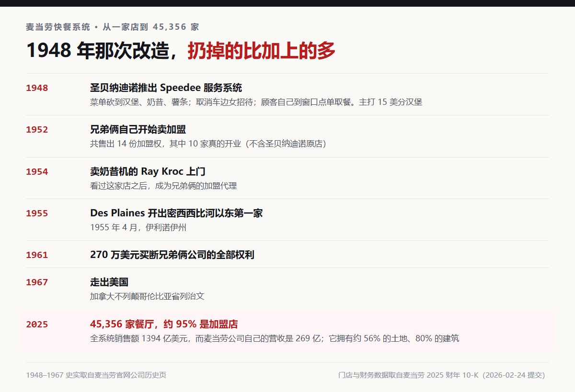Click the red heading text '扔掉的比加上的多'
The width and height of the screenshot is (575, 392).
261,50
